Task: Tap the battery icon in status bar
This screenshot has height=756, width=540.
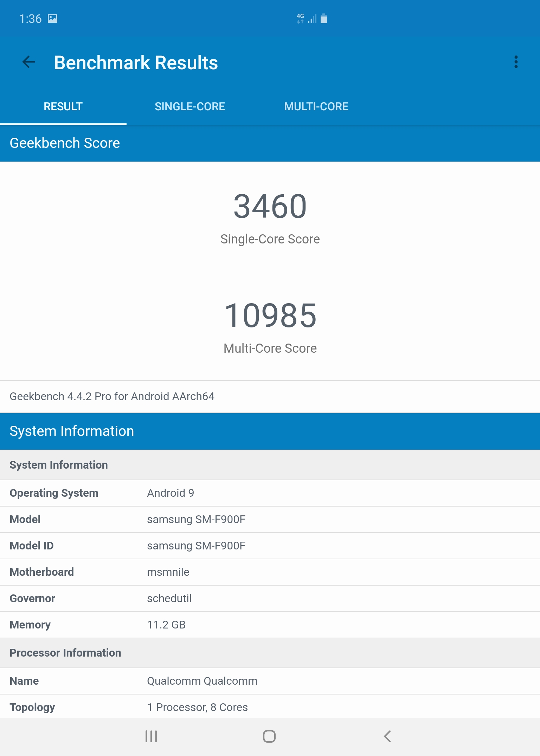Action: (x=324, y=19)
